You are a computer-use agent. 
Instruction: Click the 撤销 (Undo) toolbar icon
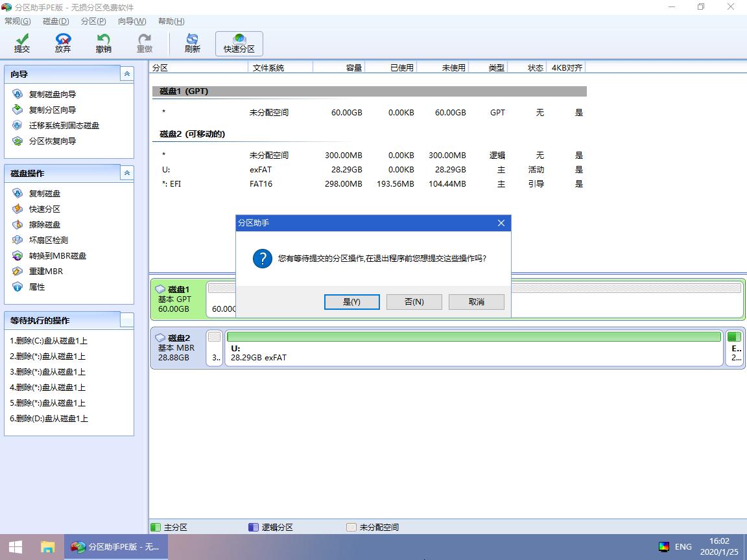tap(103, 43)
